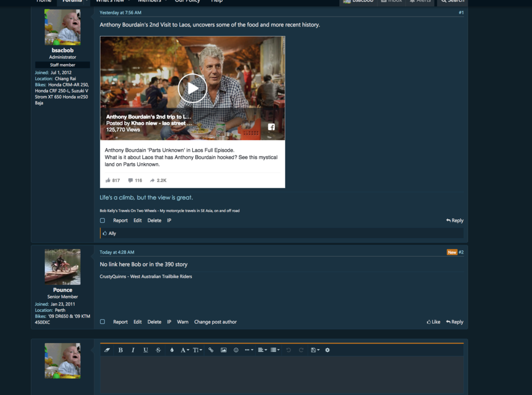Like Pounce's post

click(x=433, y=322)
